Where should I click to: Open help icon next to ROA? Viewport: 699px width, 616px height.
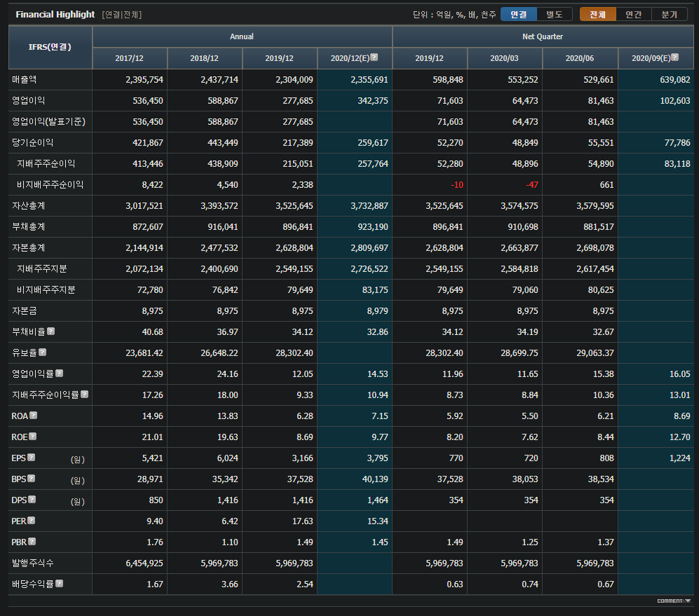point(34,416)
